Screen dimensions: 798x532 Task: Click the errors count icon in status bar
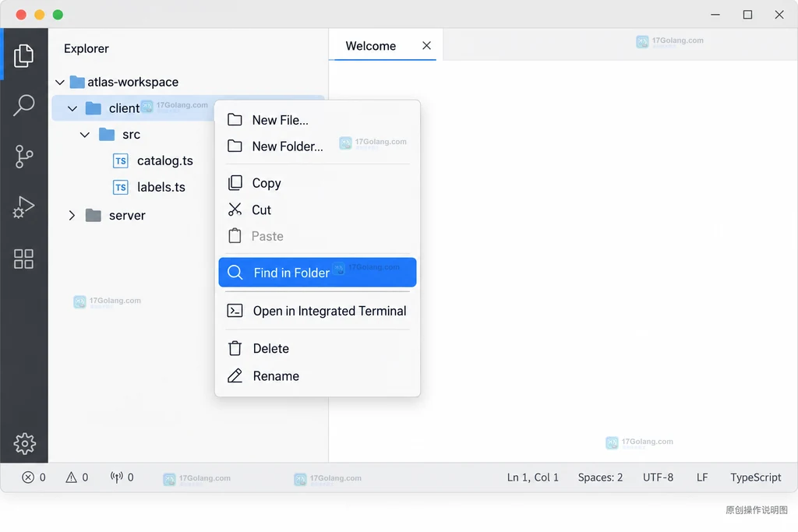28,477
